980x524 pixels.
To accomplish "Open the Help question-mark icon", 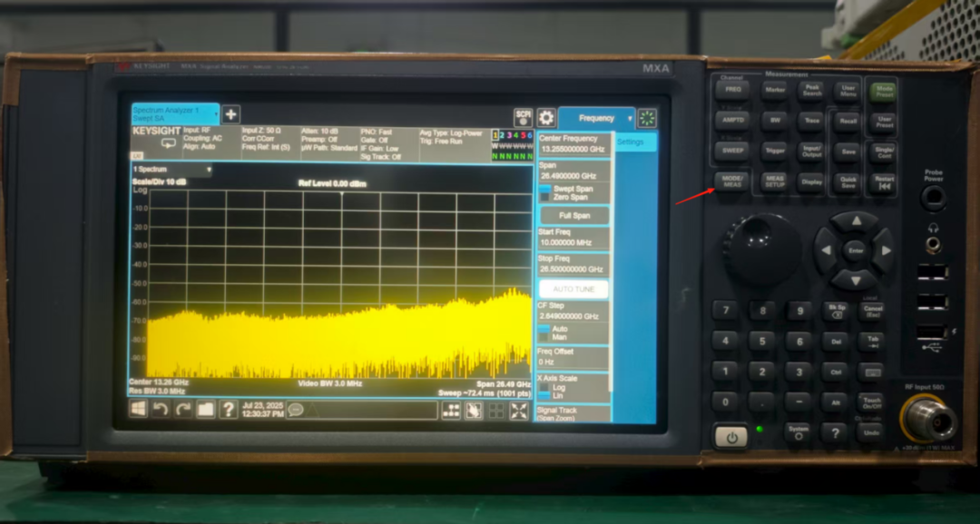I will [x=229, y=409].
